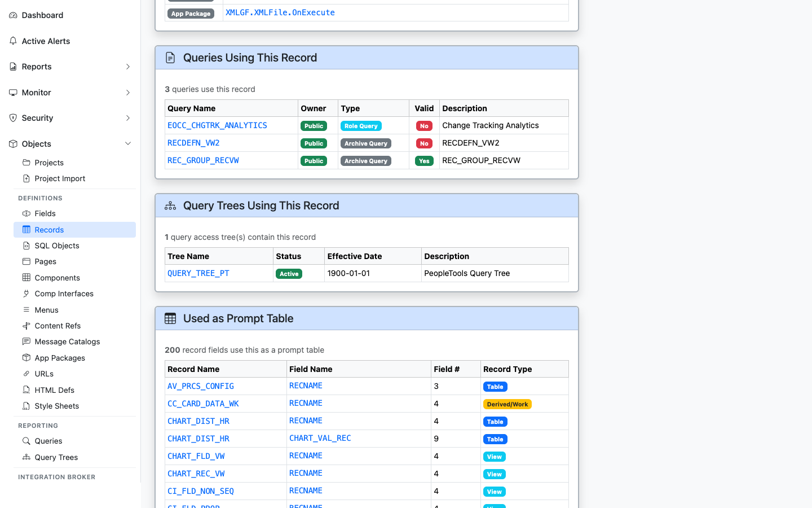Collapse the Objects section chevron
Viewport: 812px width, 508px height.
click(x=128, y=144)
